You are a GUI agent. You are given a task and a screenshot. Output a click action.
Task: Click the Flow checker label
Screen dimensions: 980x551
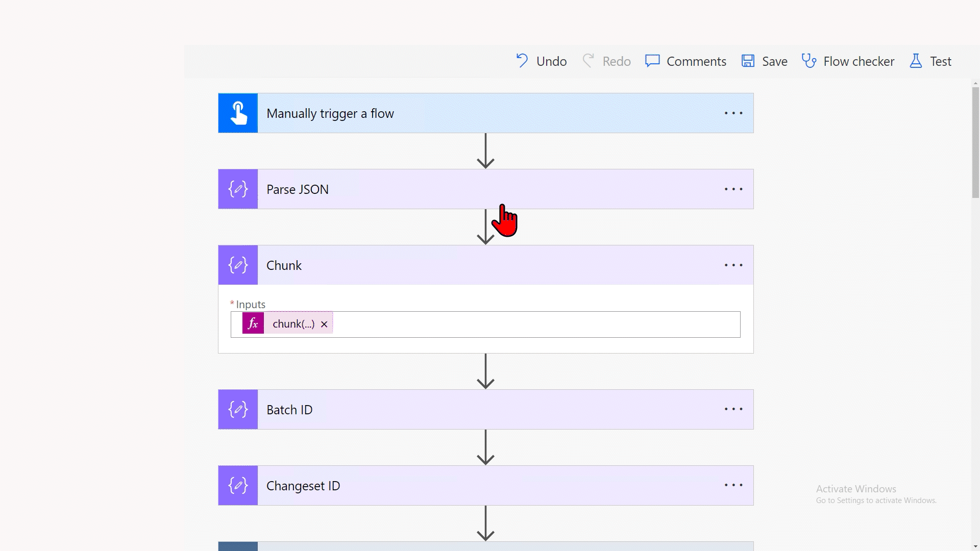point(859,61)
